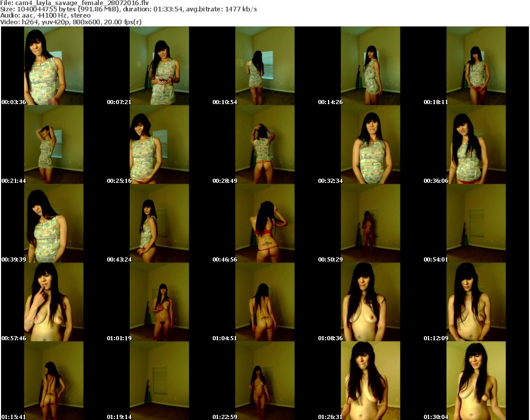This screenshot has width=530, height=420.
Task: Select the thumbnail stamped 00:39:39
Action: pyautogui.click(x=53, y=224)
